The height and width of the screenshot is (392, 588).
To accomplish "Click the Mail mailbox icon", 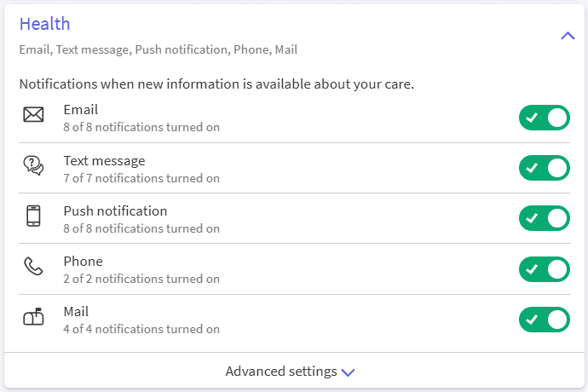I will pyautogui.click(x=33, y=318).
